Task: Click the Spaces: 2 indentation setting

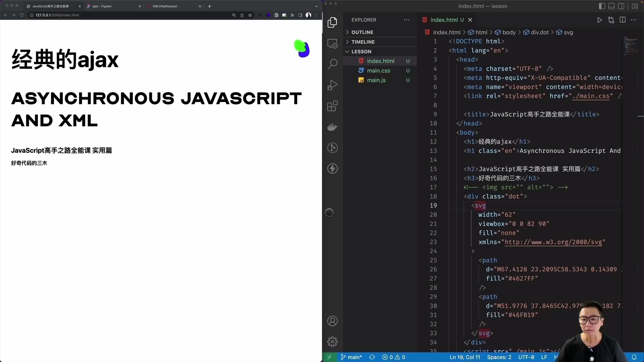Action: (x=499, y=357)
